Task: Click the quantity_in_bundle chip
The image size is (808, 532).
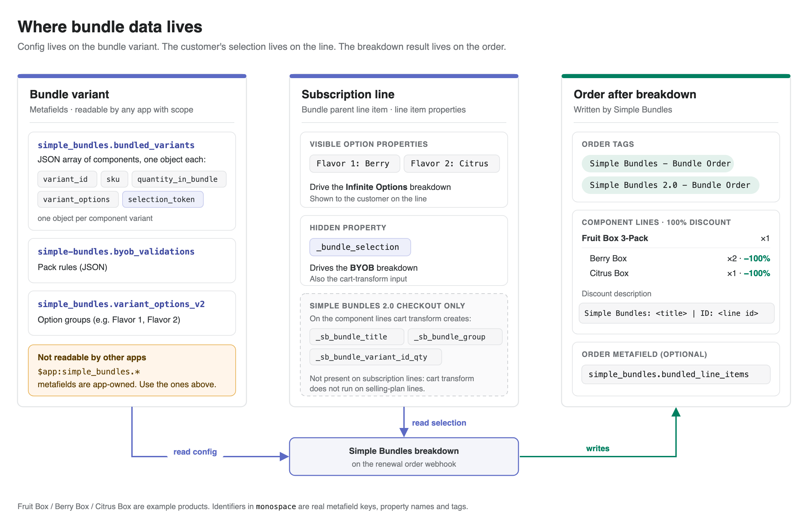Action: (179, 179)
